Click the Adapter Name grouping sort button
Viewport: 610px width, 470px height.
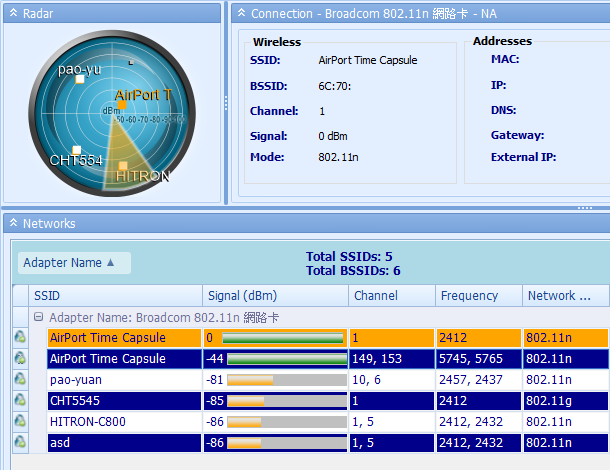pyautogui.click(x=74, y=263)
